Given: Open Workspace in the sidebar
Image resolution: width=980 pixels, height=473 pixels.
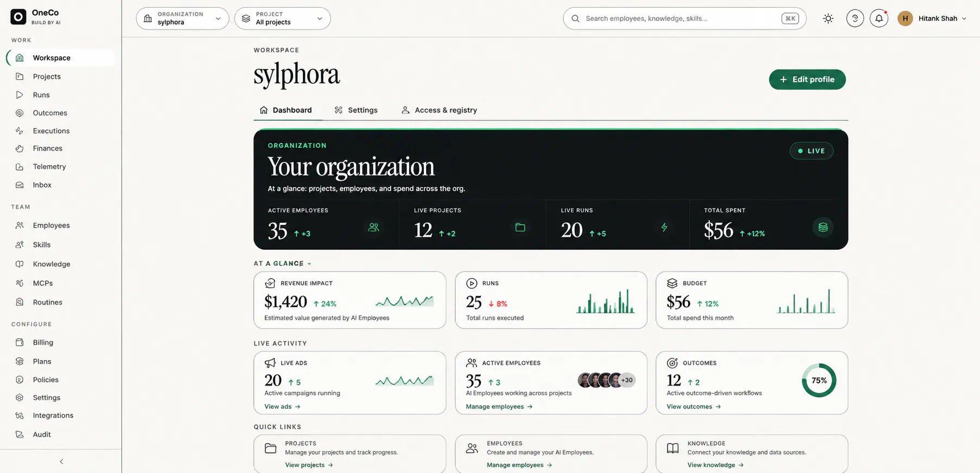Looking at the screenshot, I should [61, 58].
